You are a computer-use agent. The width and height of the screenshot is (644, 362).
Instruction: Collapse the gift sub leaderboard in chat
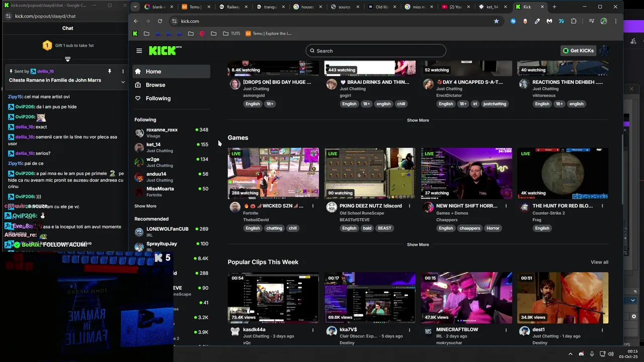67,59
